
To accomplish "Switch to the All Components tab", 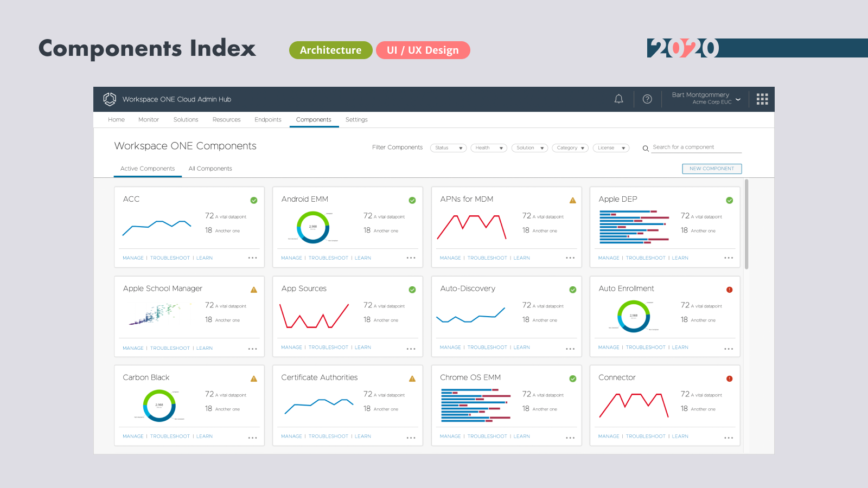I will pos(210,169).
